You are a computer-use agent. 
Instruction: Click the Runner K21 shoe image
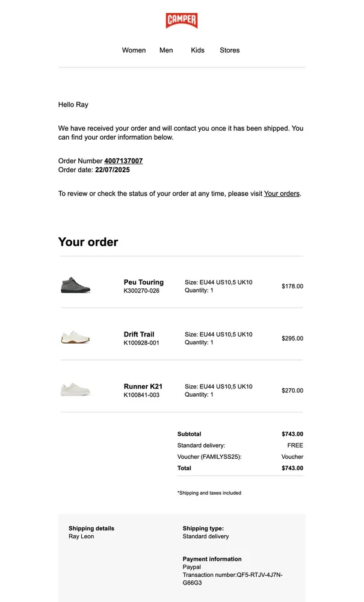[76, 390]
